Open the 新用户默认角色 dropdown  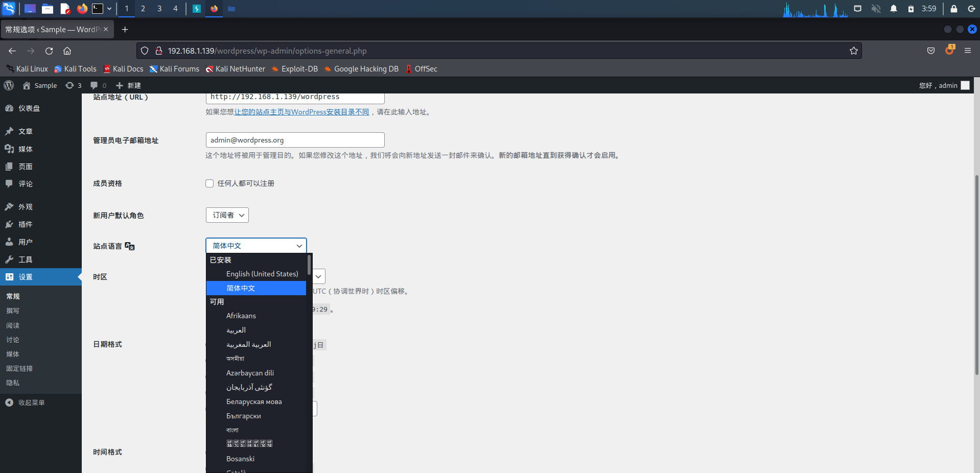tap(227, 215)
